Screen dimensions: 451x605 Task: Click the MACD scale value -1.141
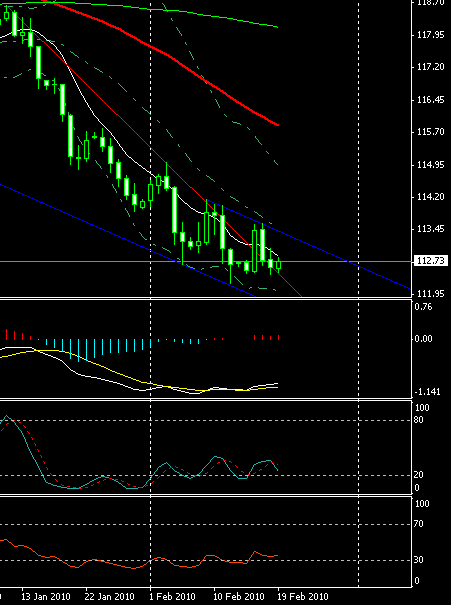coord(427,392)
